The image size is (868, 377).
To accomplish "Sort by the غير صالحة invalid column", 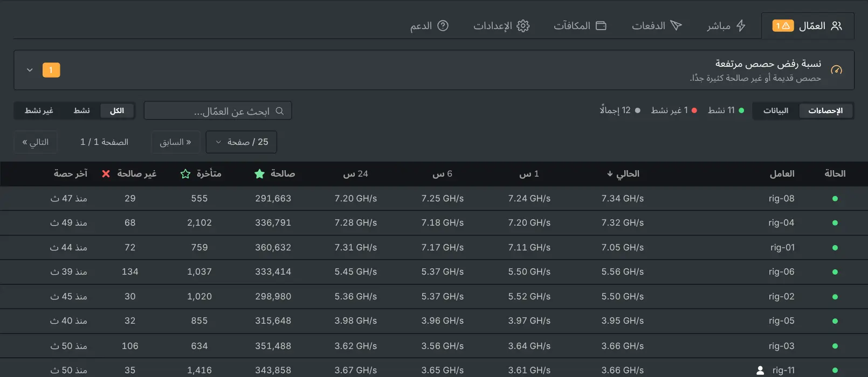I will pyautogui.click(x=129, y=174).
